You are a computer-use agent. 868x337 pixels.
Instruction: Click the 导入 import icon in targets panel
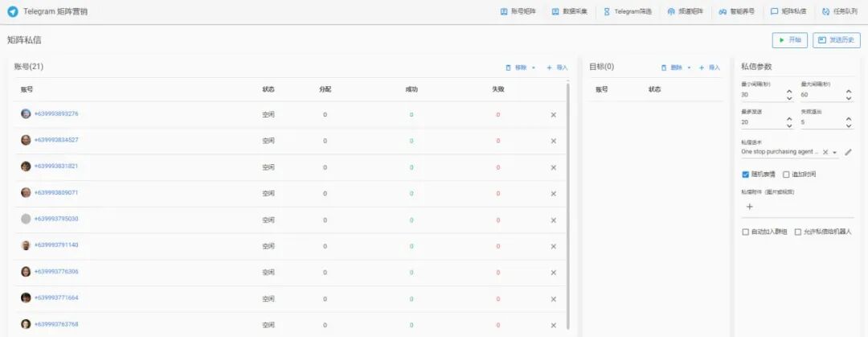[702, 68]
